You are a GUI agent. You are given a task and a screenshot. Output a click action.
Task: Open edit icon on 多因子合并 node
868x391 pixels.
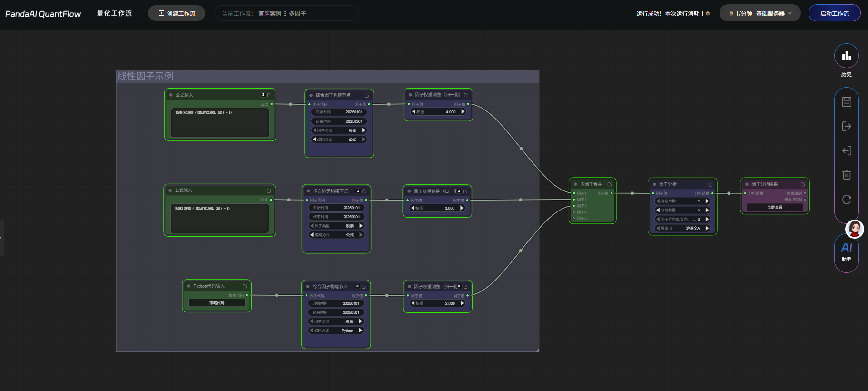(610, 184)
